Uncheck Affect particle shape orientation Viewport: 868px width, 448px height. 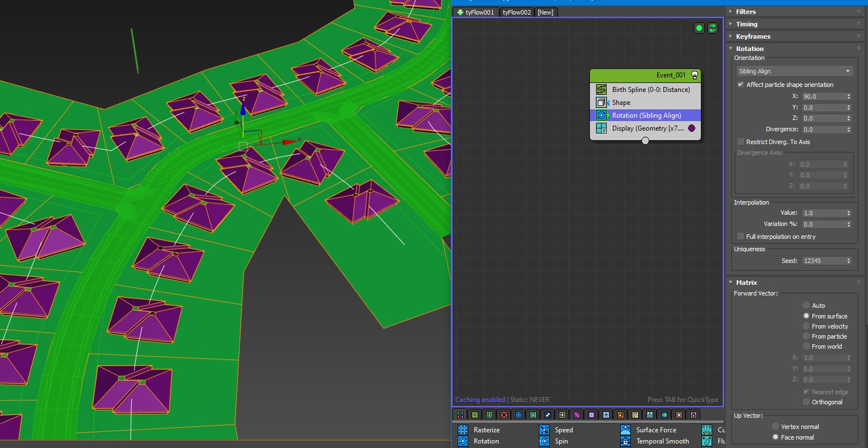pyautogui.click(x=741, y=85)
